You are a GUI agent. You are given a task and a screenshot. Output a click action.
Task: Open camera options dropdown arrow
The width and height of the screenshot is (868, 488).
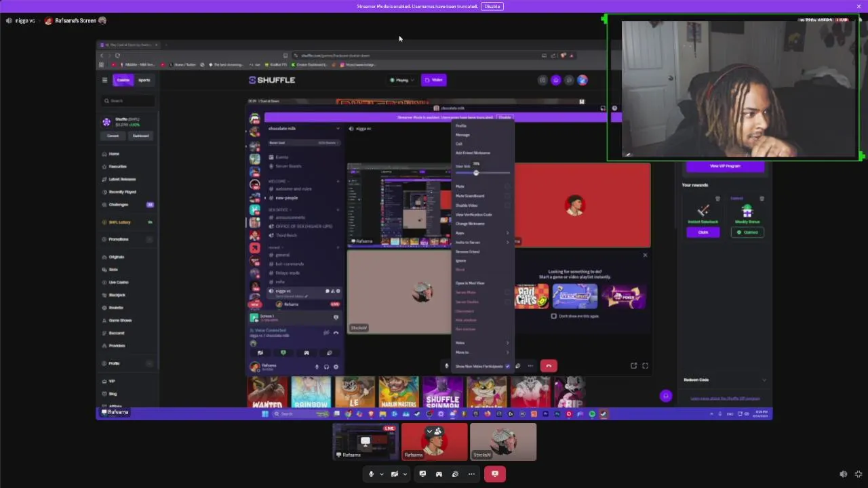[404, 474]
